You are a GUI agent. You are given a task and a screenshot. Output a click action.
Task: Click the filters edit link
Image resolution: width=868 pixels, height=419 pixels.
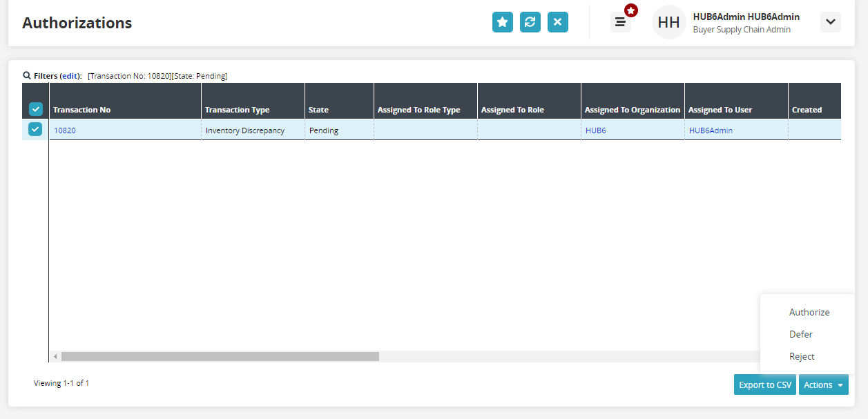(70, 76)
